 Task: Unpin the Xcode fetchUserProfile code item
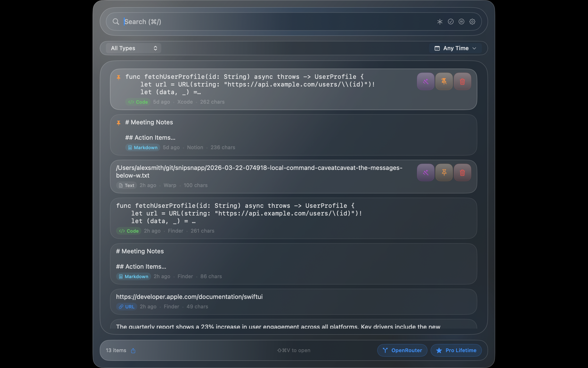pos(444,81)
